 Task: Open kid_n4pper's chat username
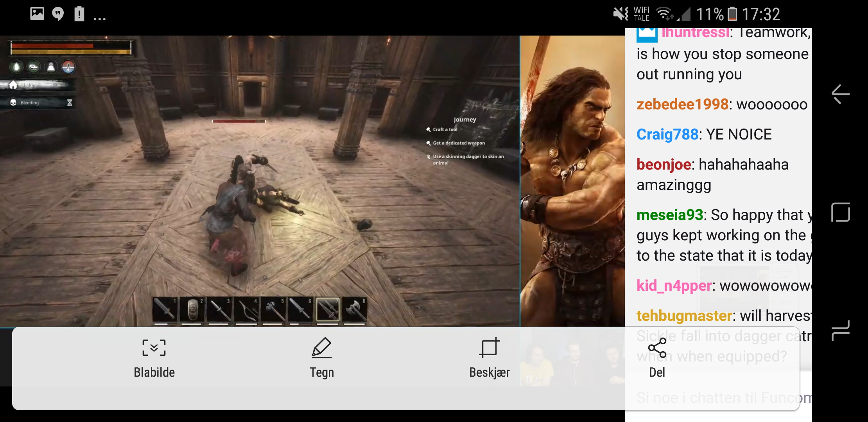point(674,286)
